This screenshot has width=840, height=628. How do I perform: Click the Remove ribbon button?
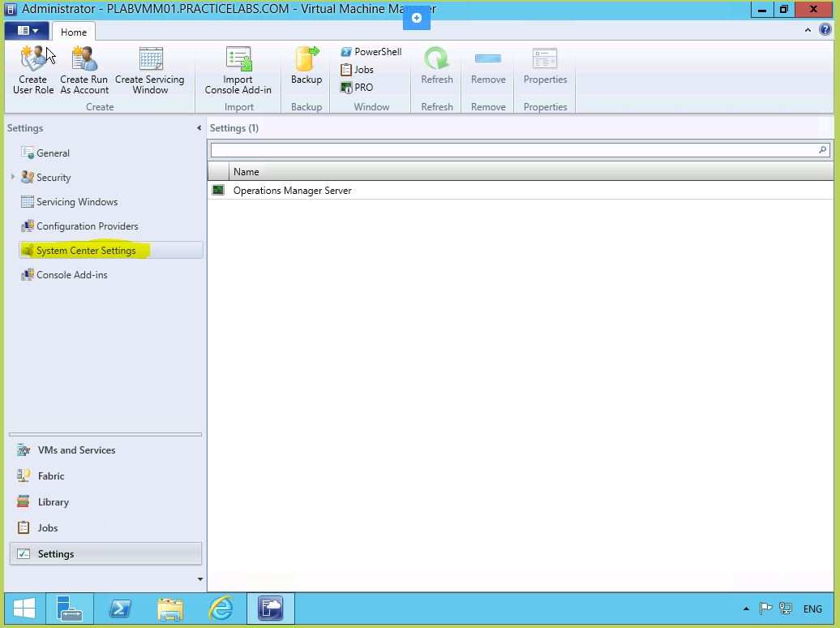pyautogui.click(x=488, y=66)
